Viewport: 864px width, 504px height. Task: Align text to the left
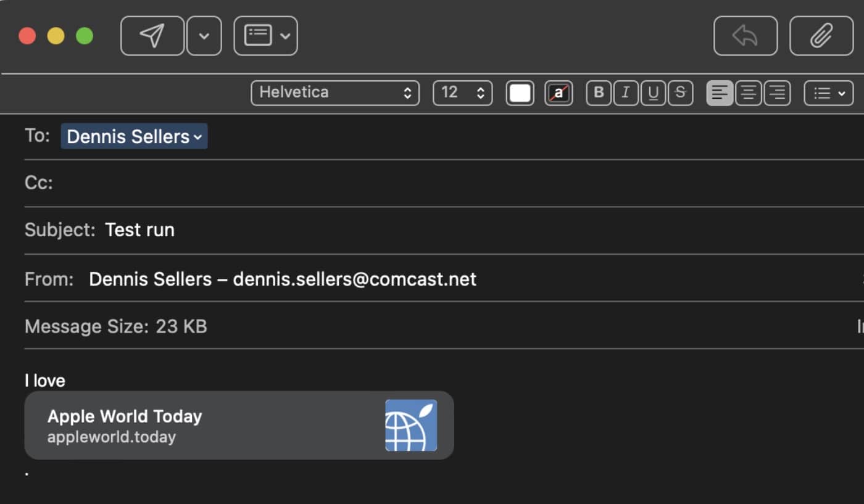[719, 93]
